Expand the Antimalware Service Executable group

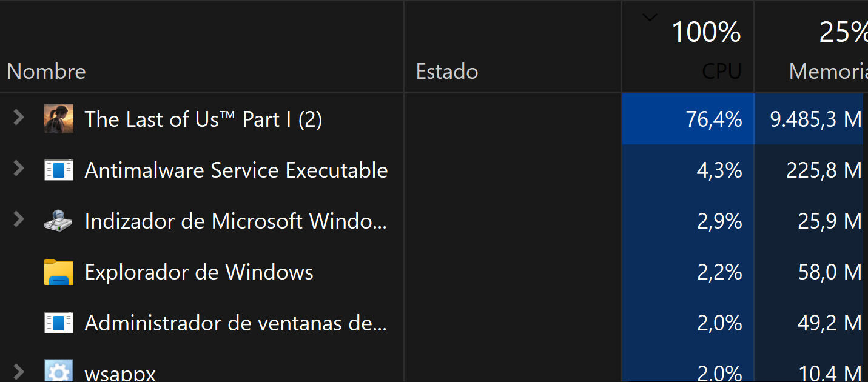[19, 169]
